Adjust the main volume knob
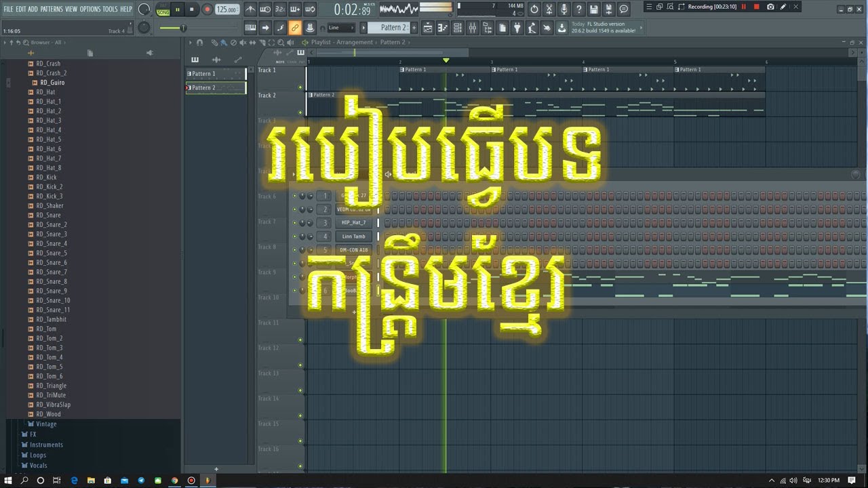The image size is (868, 488). [144, 9]
